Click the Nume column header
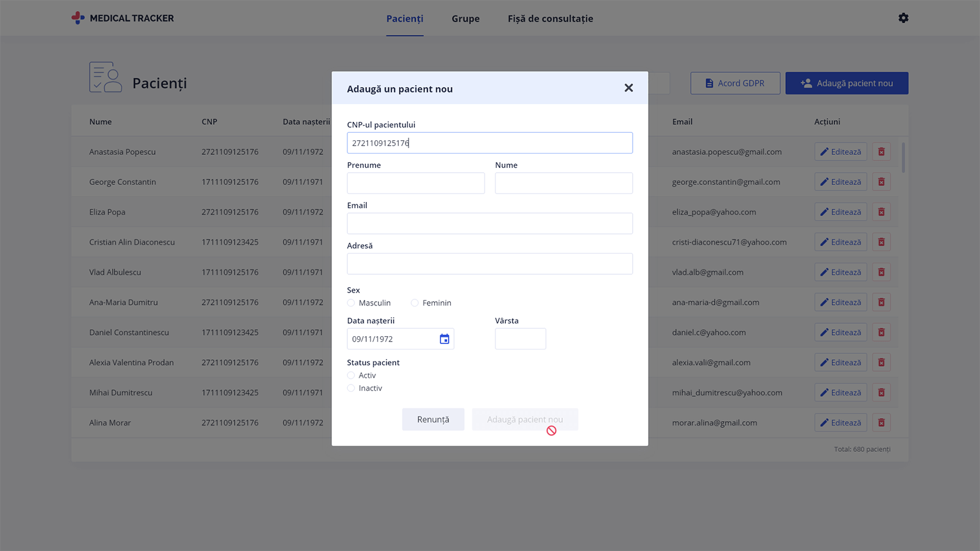This screenshot has width=980, height=551. (100, 122)
